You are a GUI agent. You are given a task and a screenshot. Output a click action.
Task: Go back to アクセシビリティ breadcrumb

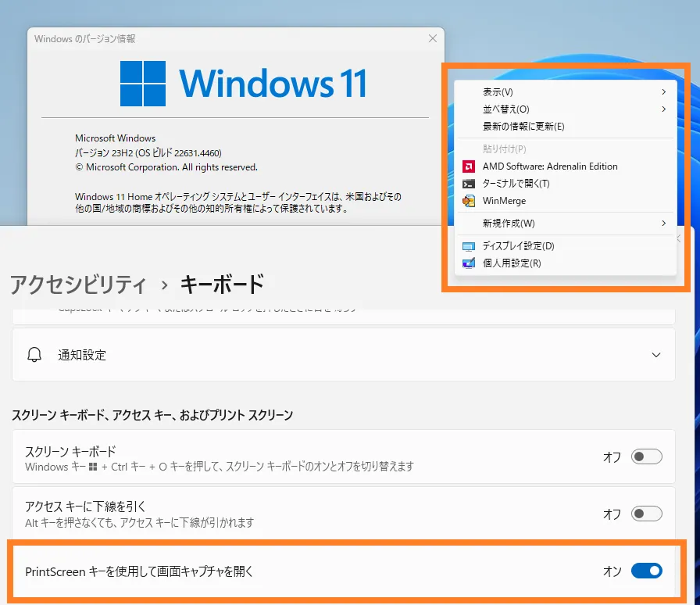pyautogui.click(x=79, y=285)
